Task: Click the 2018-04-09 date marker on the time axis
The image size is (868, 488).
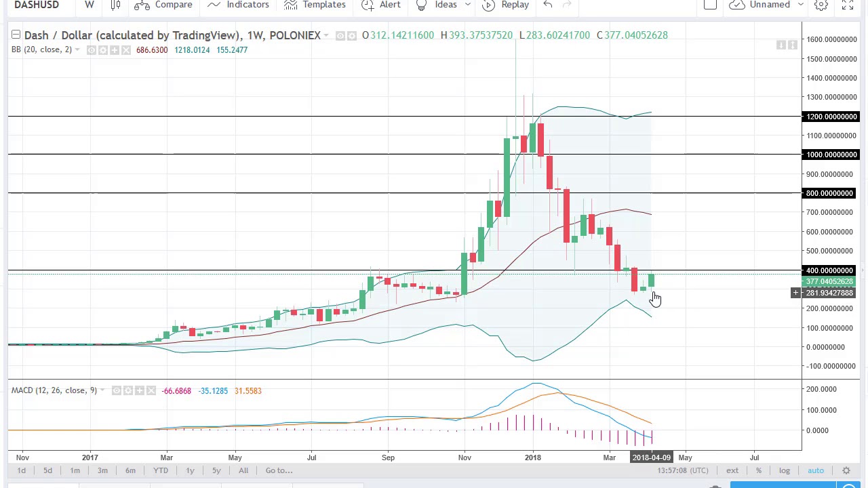Action: (x=651, y=457)
